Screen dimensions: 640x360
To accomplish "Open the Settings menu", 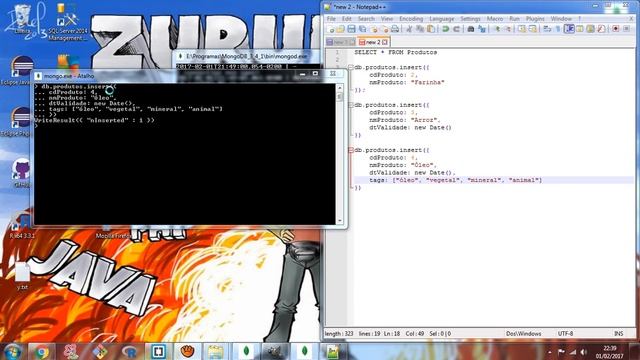I will pos(470,19).
